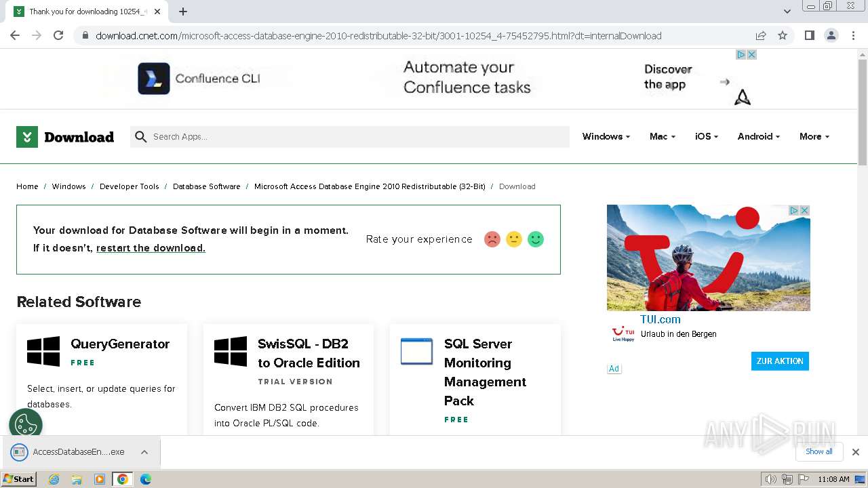Click the taskbar clock 11:08 AM
Image resolution: width=868 pixels, height=488 pixels.
point(833,479)
